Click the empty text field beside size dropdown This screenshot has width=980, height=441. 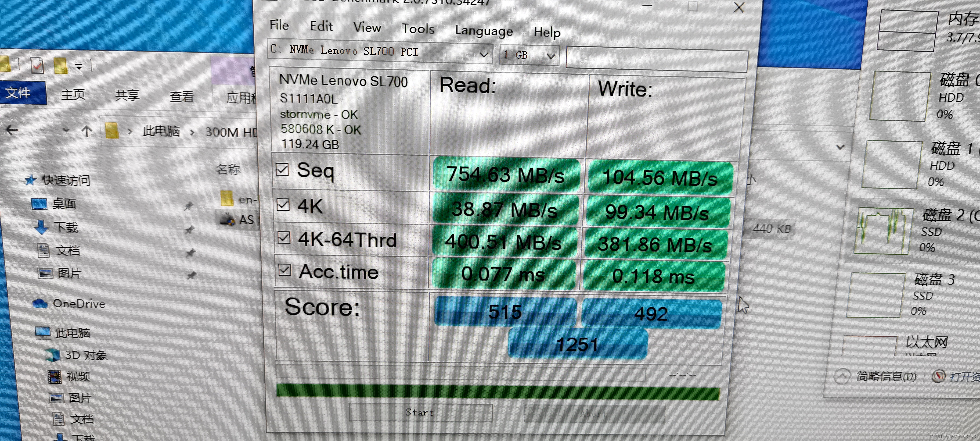(657, 59)
